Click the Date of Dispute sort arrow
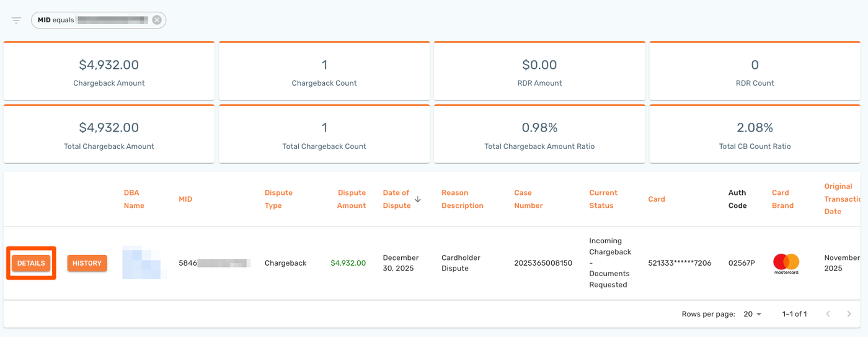868x337 pixels. pos(418,199)
